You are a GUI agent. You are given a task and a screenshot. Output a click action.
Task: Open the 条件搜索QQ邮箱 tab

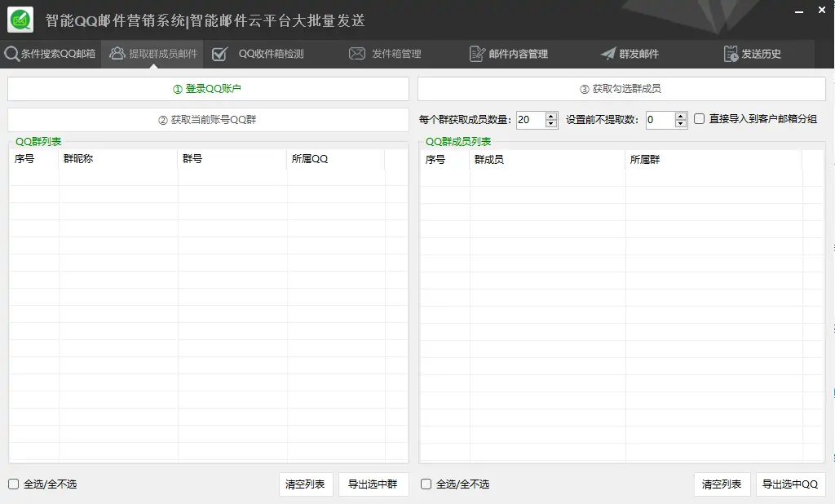51,54
